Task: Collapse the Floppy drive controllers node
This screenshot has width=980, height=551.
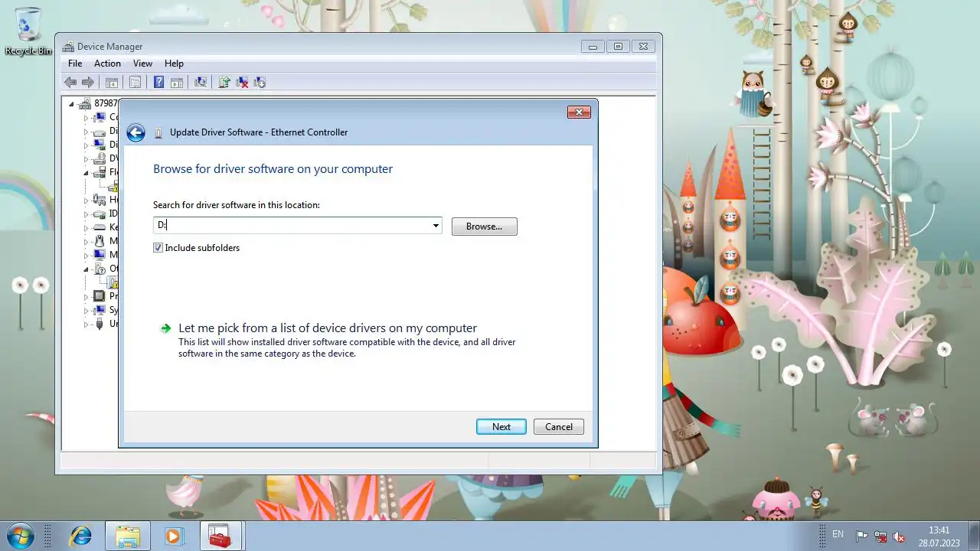Action: coord(86,173)
